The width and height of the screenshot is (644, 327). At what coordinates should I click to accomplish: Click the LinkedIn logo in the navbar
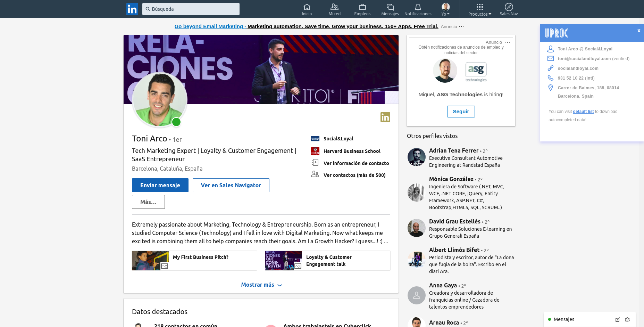[x=132, y=9]
